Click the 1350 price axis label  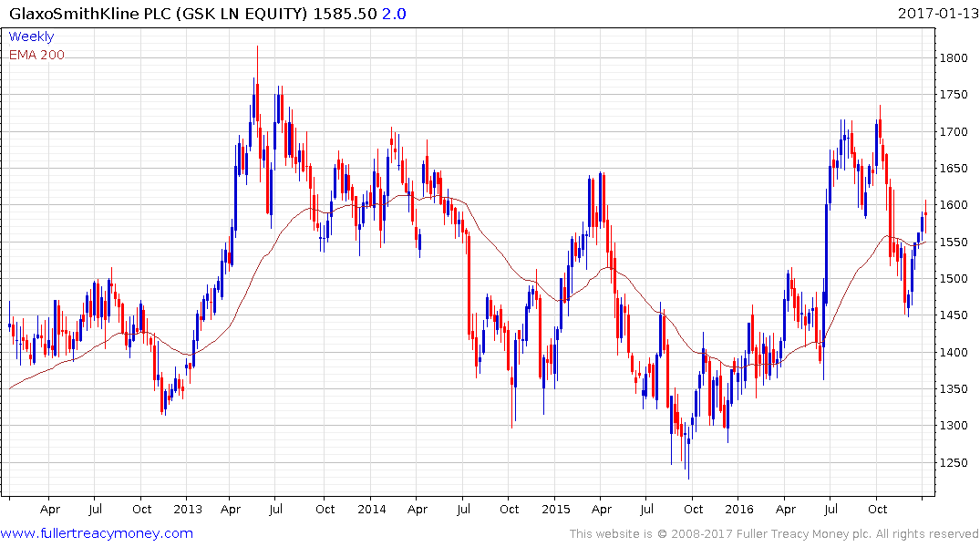point(954,389)
